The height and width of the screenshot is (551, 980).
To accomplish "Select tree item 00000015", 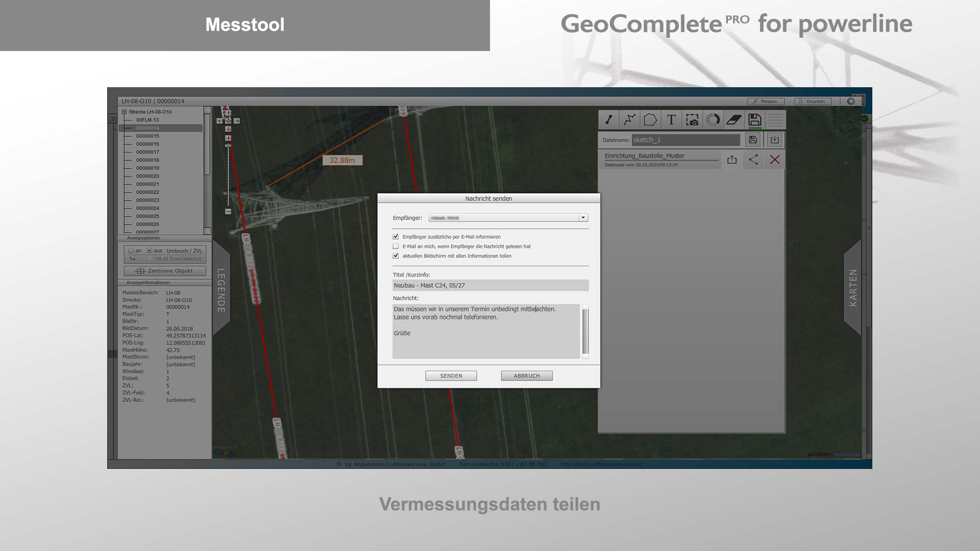I will pos(148,136).
